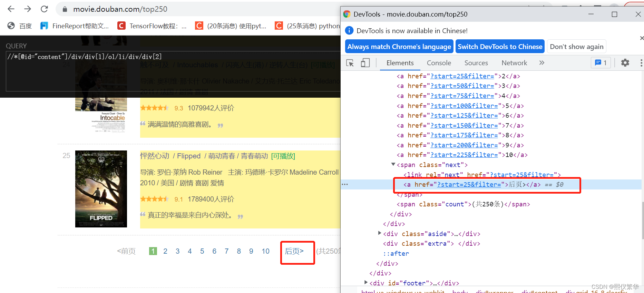Open the (25条消息) python bookmark
This screenshot has height=293, width=644.
coord(308,26)
